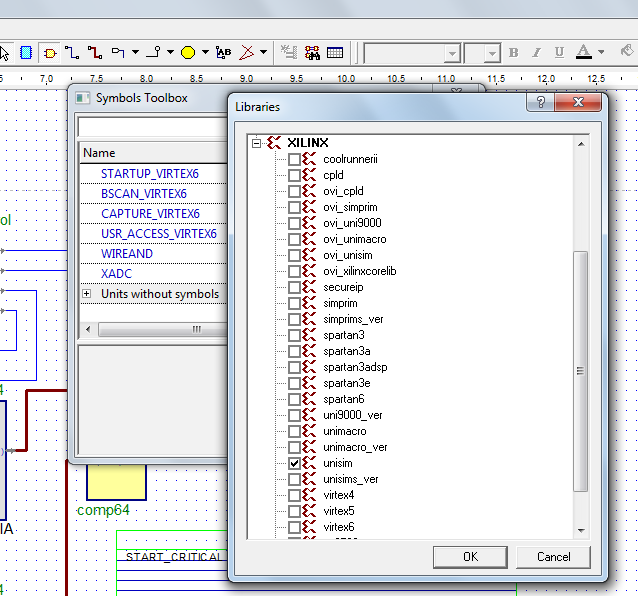Open the font name combo box
Viewport: 638px width, 596px height.
coord(412,53)
